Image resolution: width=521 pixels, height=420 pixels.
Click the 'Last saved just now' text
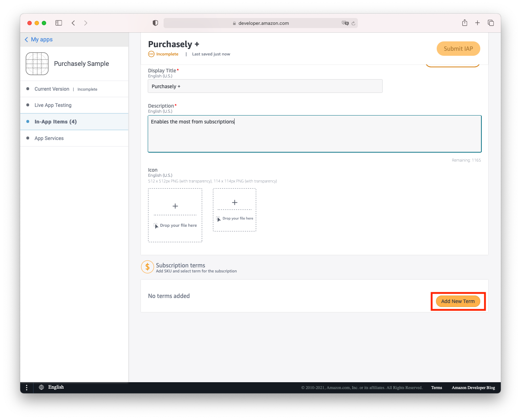click(x=211, y=54)
